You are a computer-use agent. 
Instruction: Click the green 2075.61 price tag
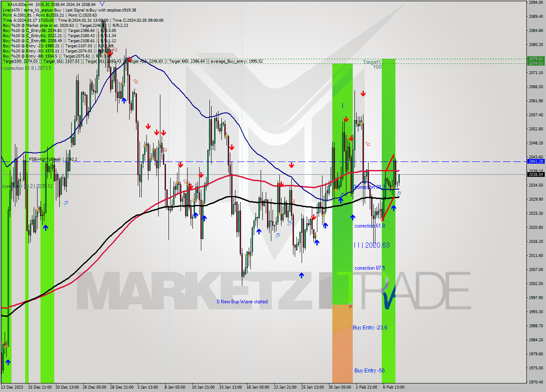pos(536,59)
